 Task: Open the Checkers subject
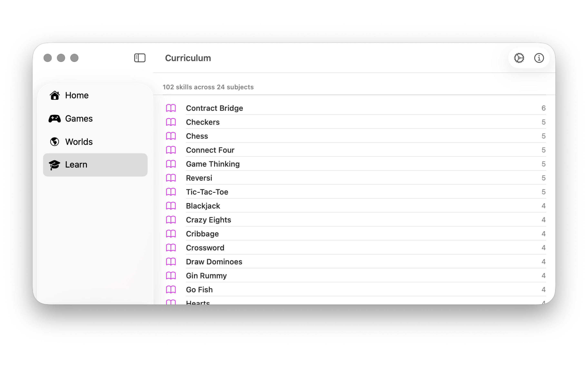(354, 122)
